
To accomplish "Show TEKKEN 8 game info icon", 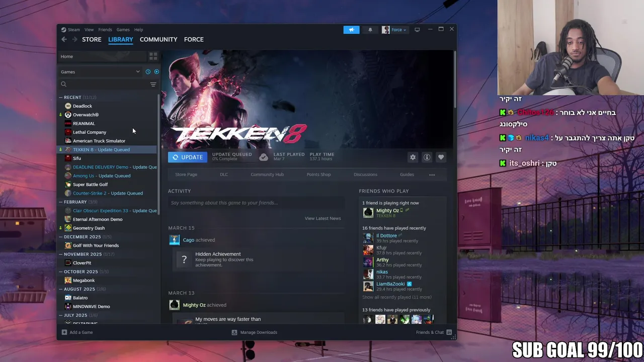I will click(x=427, y=157).
